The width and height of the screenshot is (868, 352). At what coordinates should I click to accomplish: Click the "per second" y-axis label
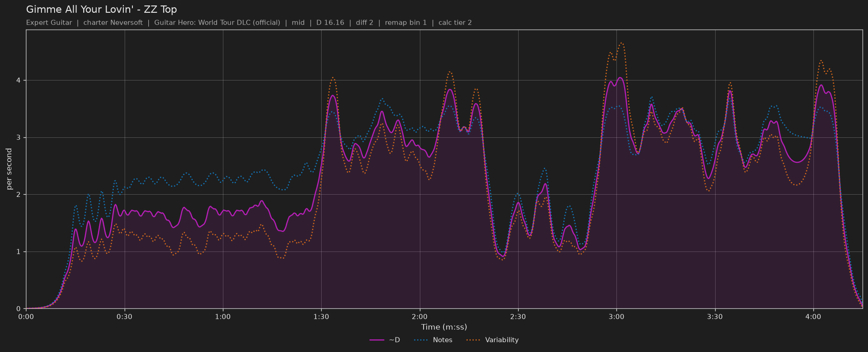point(9,169)
